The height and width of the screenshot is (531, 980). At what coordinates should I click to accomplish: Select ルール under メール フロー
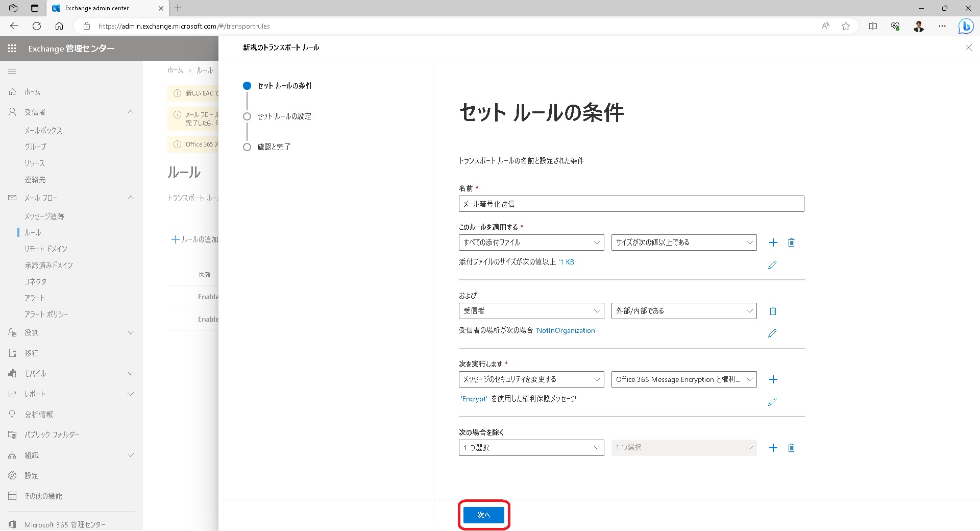(x=33, y=232)
